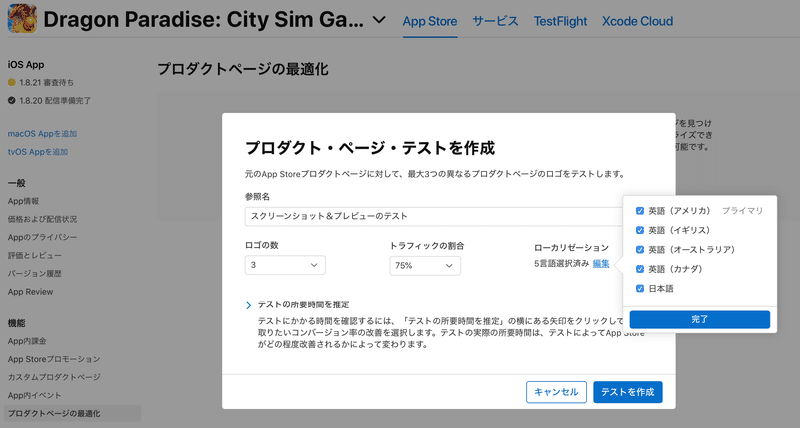Toggle 日本語 localization checkbox
800x428 pixels.
(640, 288)
